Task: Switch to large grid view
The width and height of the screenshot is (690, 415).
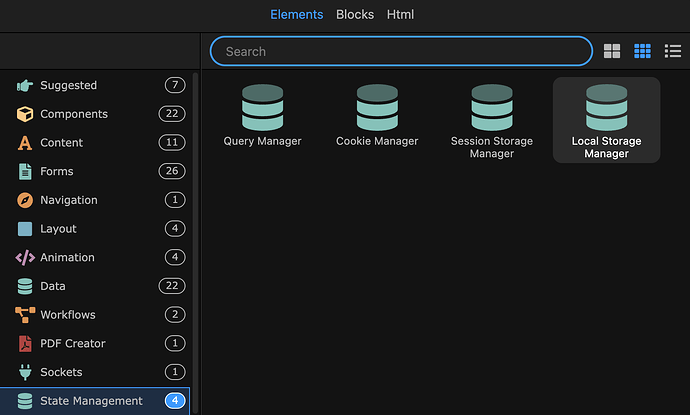Action: click(612, 51)
